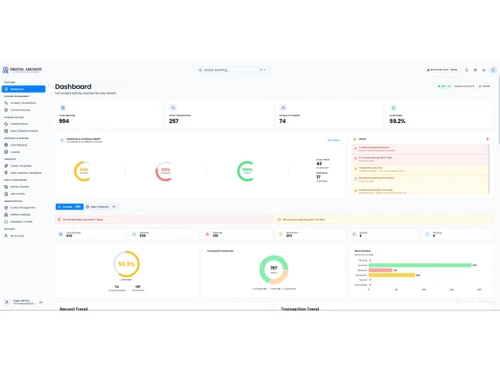Click the red Rejected bar in chart
500x375 pixels.
click(380, 270)
